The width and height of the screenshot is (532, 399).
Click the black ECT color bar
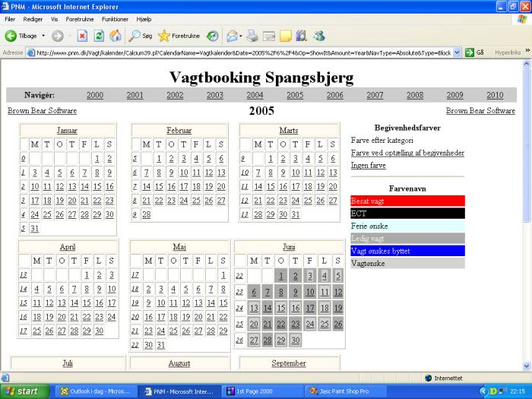[407, 214]
